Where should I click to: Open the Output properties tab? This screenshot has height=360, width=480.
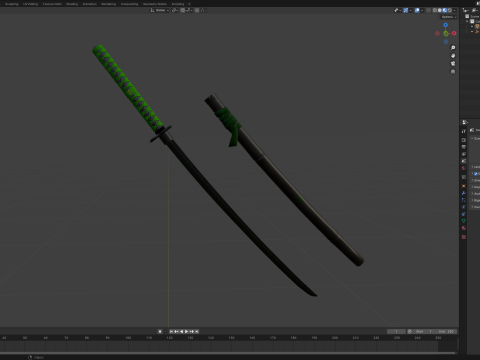464,147
